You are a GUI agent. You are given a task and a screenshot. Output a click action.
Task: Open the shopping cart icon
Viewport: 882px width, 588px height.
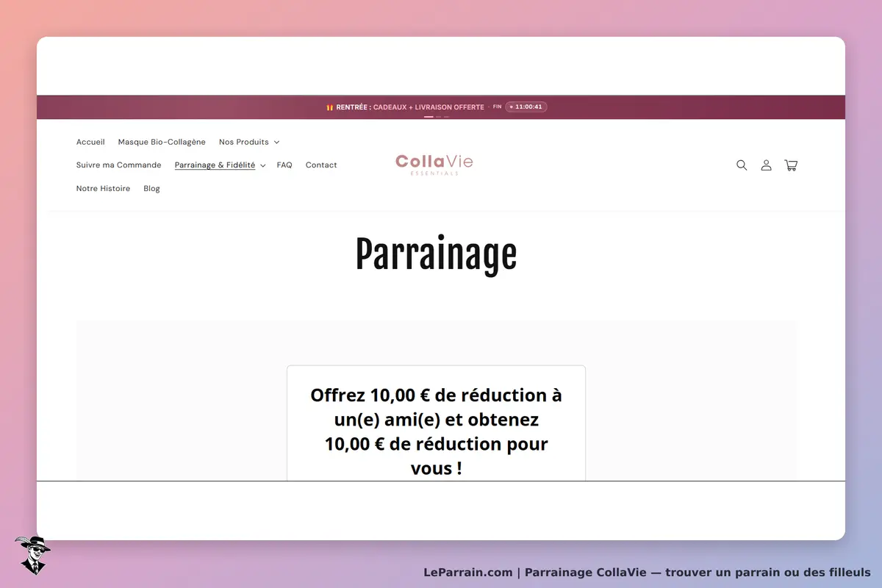(x=791, y=165)
